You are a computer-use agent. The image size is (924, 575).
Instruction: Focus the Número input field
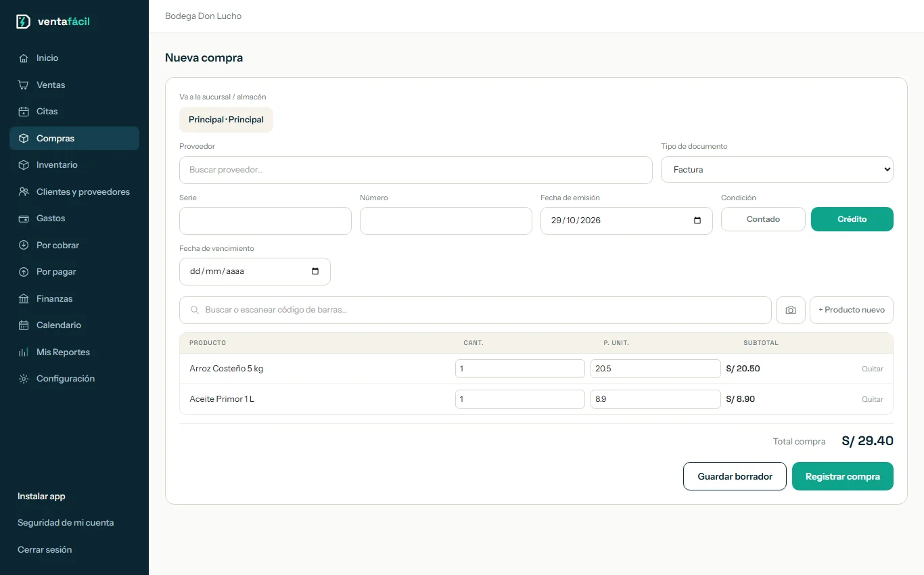point(446,221)
